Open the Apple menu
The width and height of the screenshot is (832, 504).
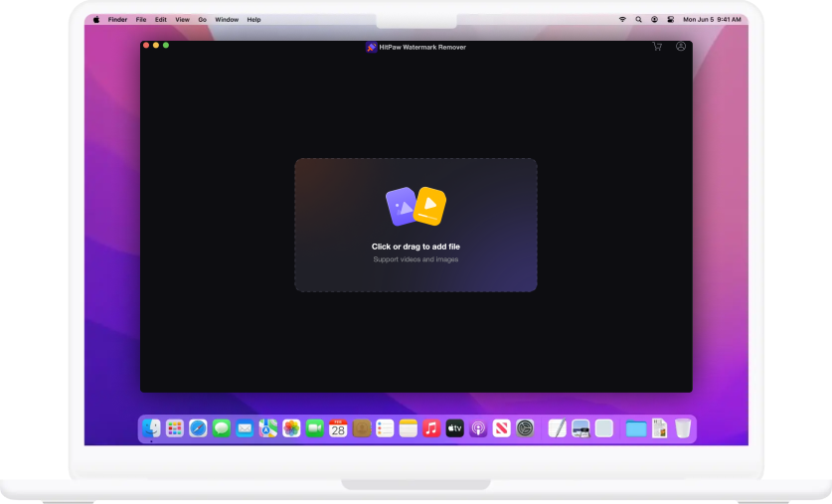pyautogui.click(x=96, y=20)
